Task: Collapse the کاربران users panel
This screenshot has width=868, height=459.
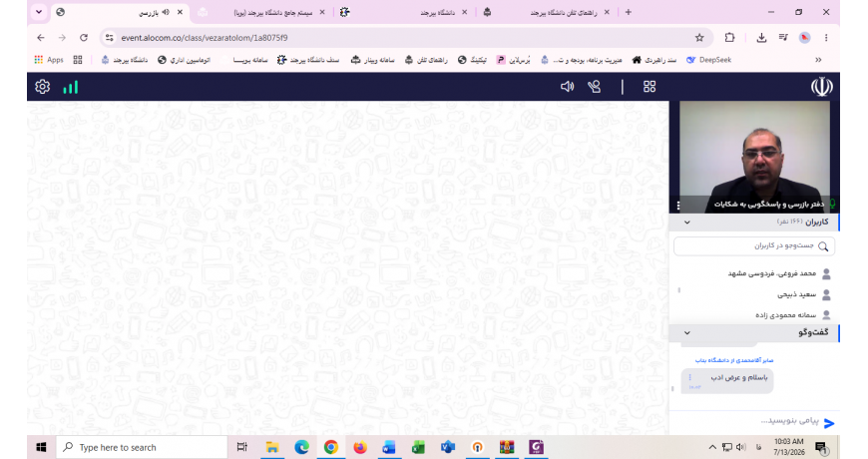Action: [687, 223]
